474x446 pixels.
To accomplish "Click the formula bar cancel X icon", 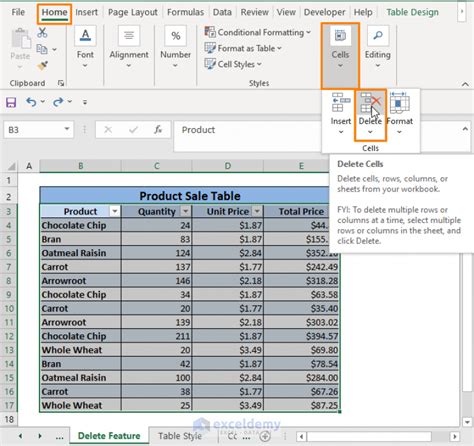I will point(108,130).
